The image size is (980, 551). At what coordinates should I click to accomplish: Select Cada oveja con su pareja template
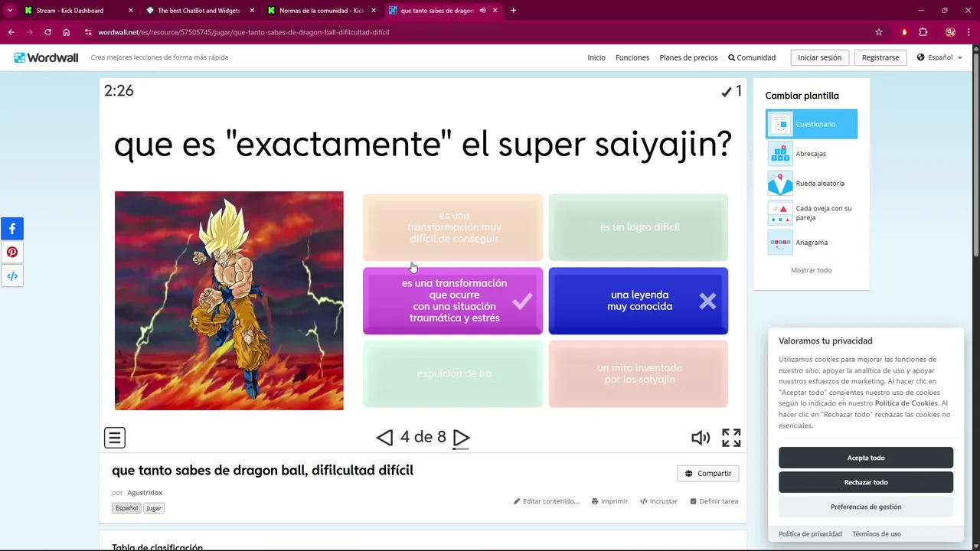point(812,213)
